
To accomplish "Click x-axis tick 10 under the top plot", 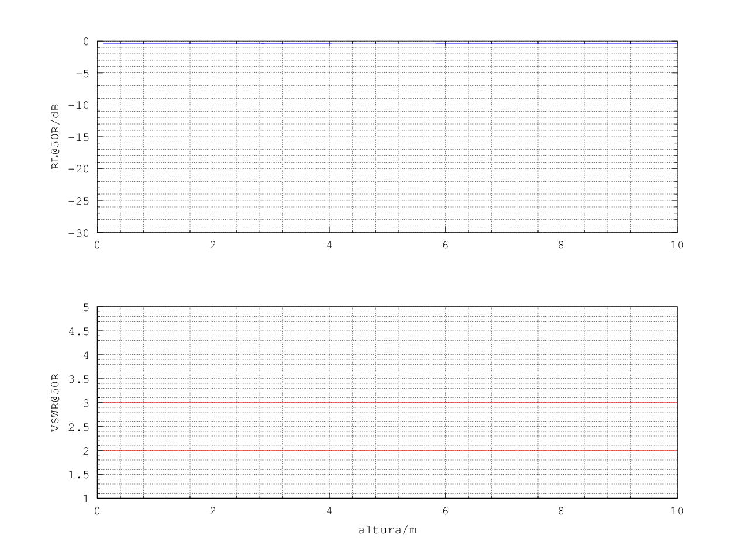I will [x=677, y=245].
